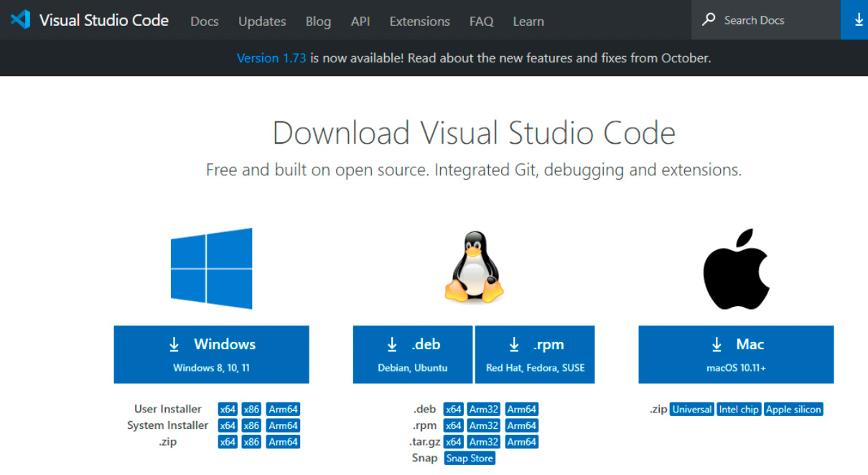Click the Visual Studio Code logo icon
The height and width of the screenshot is (475, 868).
(x=20, y=19)
